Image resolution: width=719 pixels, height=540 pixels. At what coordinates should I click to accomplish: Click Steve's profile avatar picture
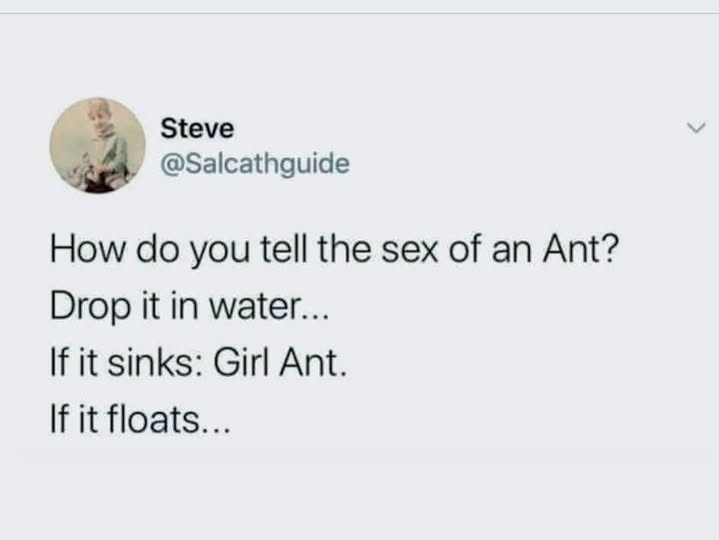(x=96, y=145)
